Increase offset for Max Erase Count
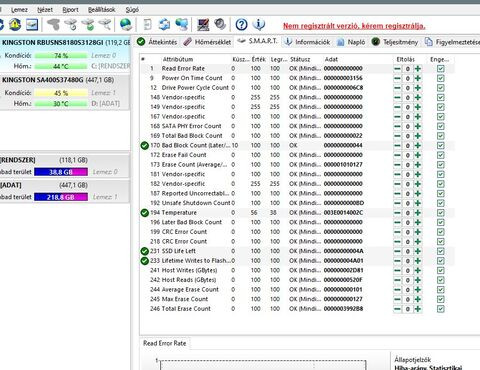 418,299
